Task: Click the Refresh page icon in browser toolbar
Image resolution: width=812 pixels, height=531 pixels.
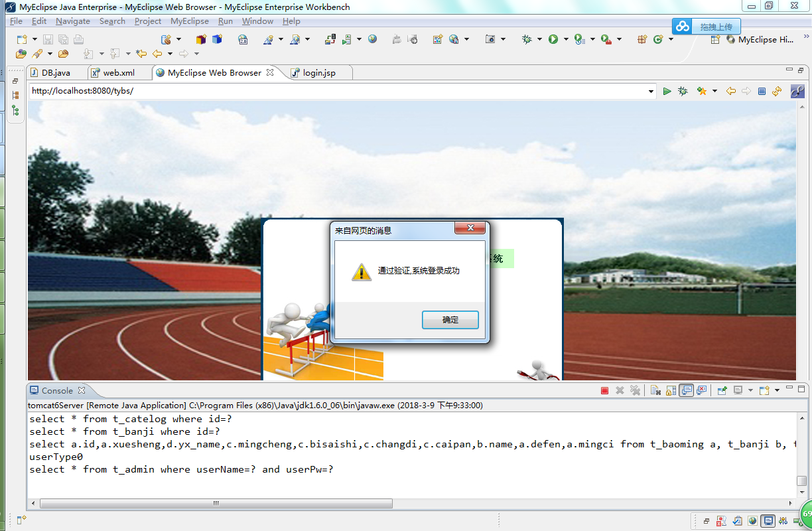Action: [777, 91]
